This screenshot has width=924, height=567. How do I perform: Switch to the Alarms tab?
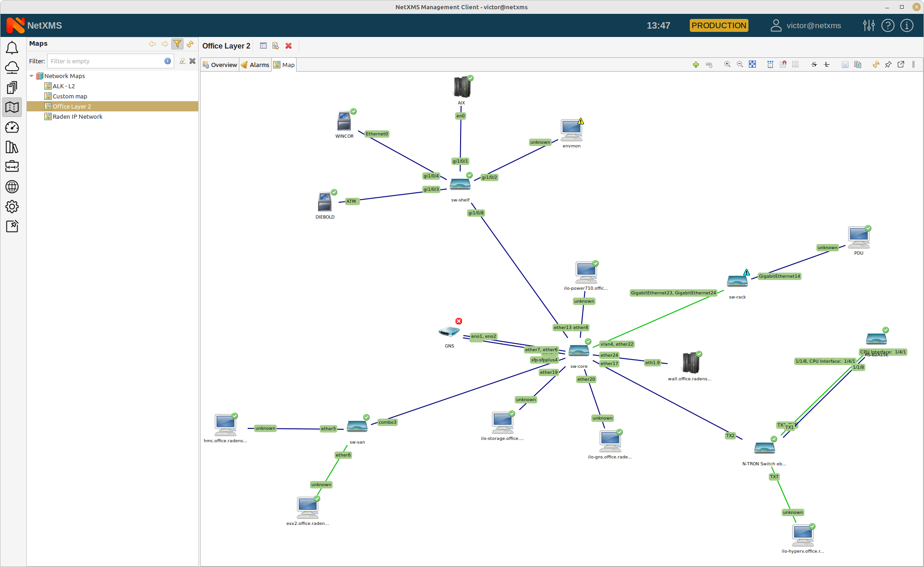coord(255,65)
